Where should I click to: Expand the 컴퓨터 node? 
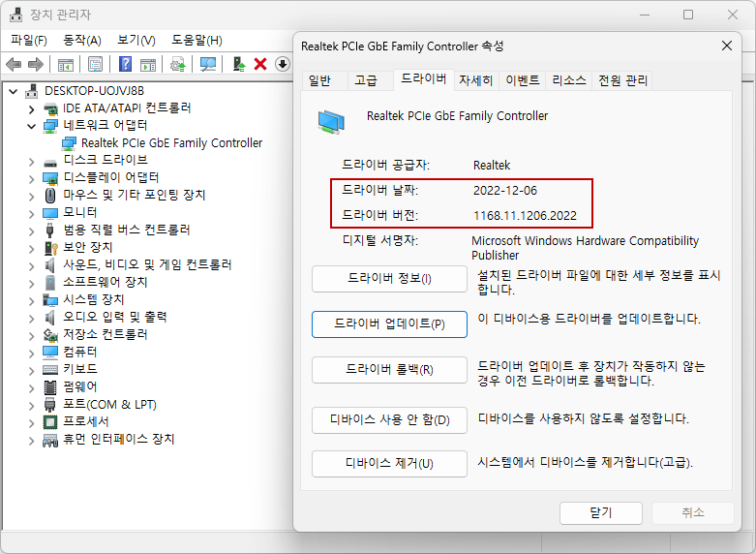pos(32,353)
